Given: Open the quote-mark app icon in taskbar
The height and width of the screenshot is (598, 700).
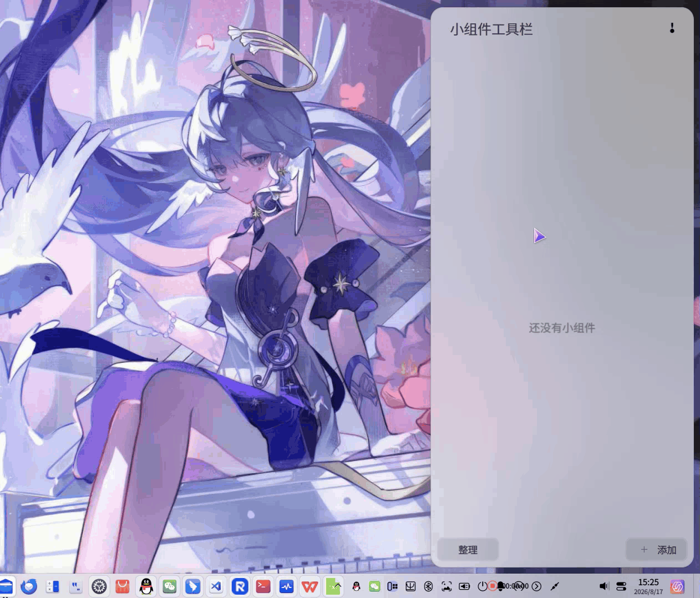Looking at the screenshot, I should (76, 586).
